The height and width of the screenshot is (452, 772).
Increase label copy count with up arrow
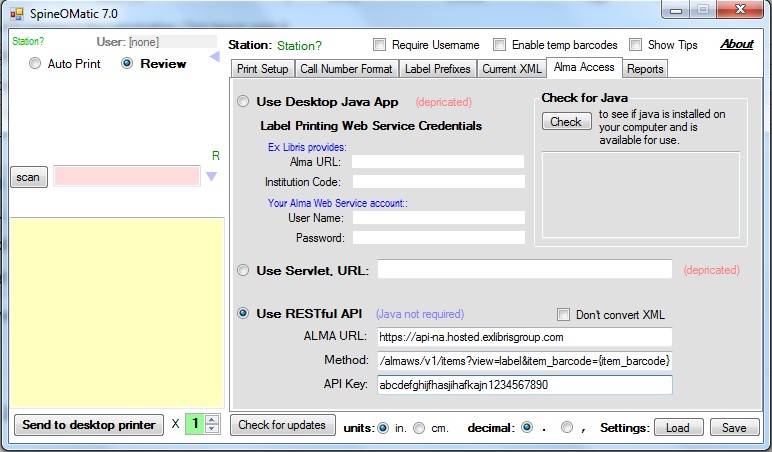[x=212, y=420]
